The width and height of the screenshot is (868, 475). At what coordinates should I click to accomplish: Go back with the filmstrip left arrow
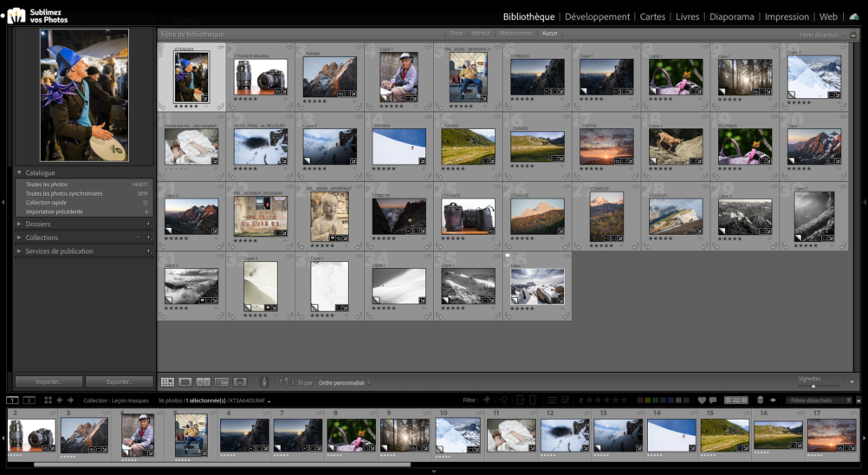click(x=60, y=400)
